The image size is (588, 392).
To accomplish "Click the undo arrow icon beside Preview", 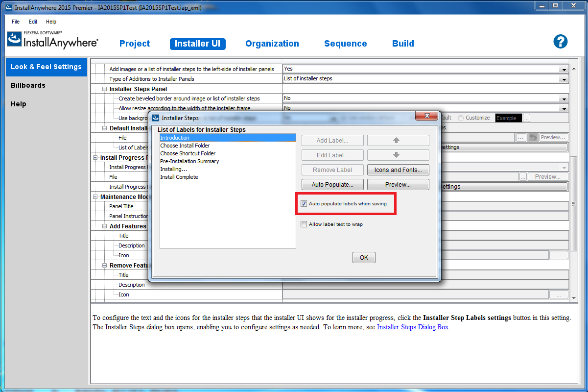I will click(x=532, y=138).
